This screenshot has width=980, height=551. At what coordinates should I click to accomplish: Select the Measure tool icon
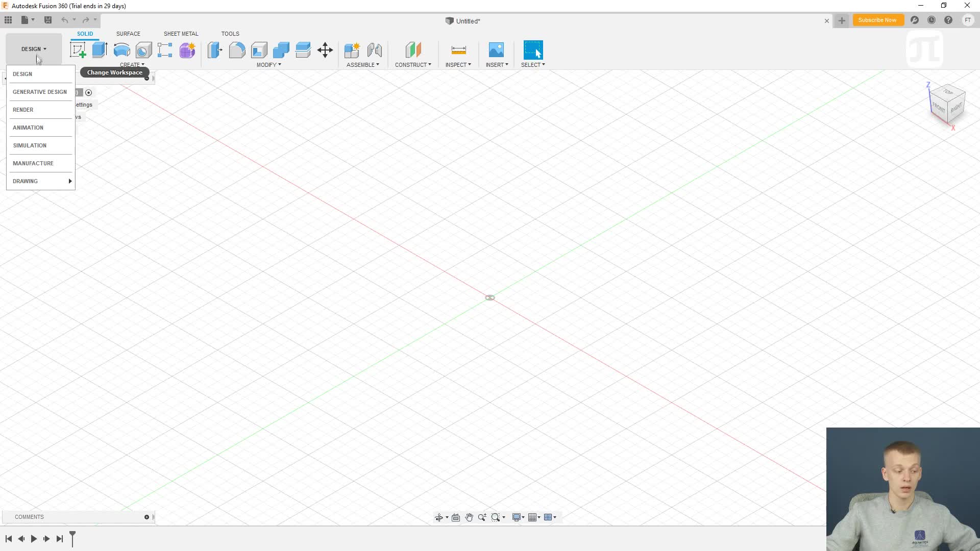click(458, 50)
